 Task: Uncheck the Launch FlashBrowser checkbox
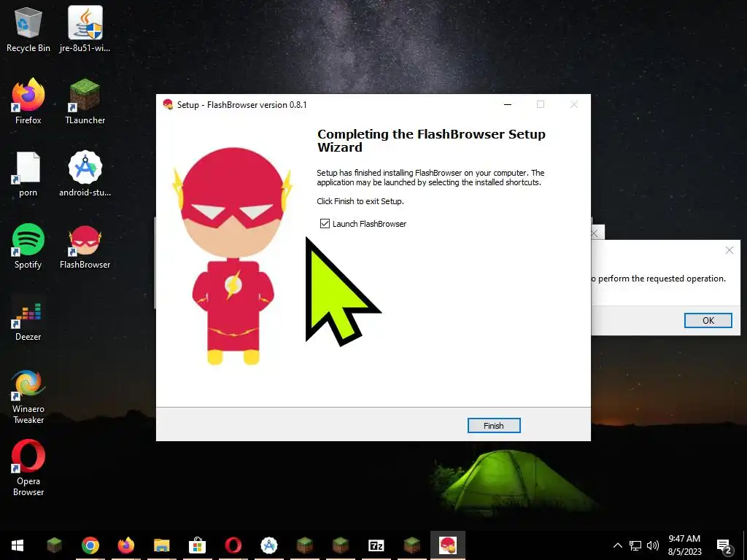[325, 224]
